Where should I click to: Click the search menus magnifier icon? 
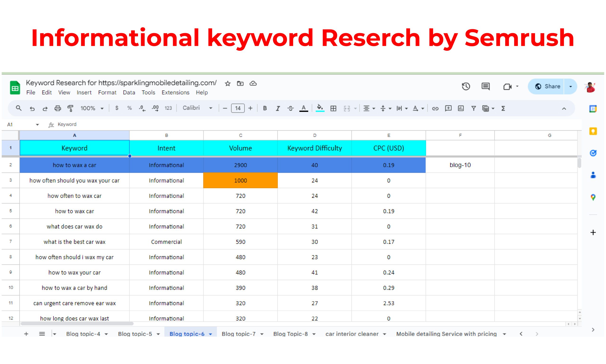pyautogui.click(x=18, y=108)
